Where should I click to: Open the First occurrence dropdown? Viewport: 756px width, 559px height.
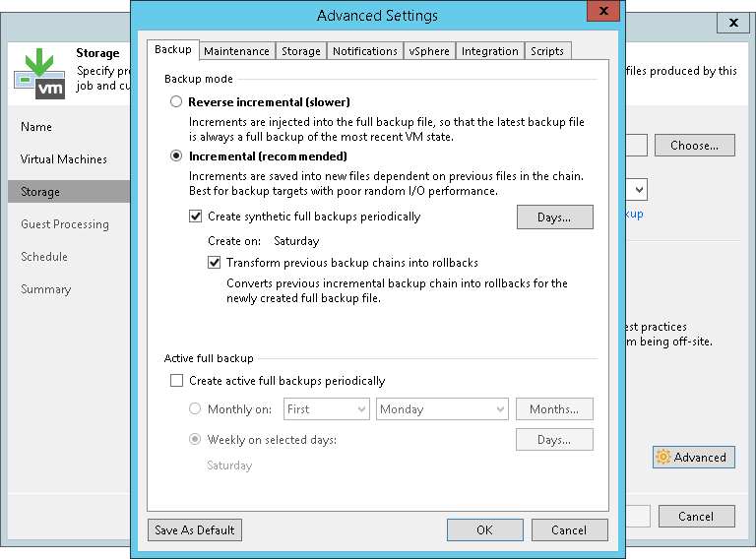pos(327,409)
